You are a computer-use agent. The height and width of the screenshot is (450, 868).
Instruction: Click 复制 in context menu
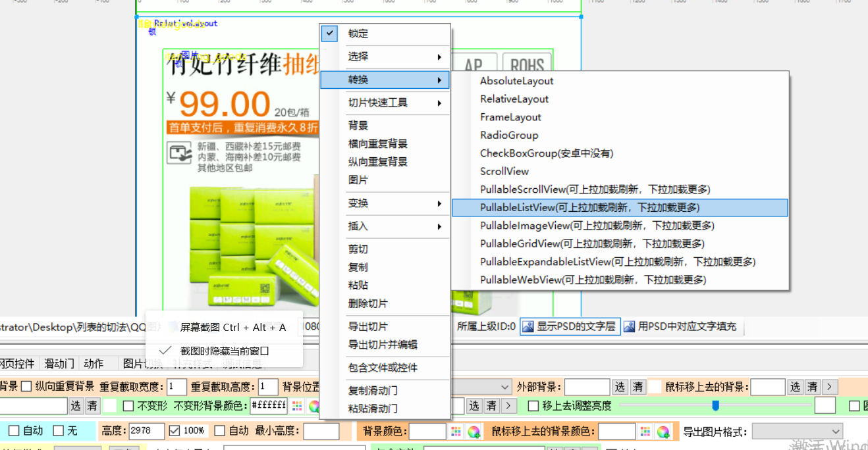click(x=385, y=267)
